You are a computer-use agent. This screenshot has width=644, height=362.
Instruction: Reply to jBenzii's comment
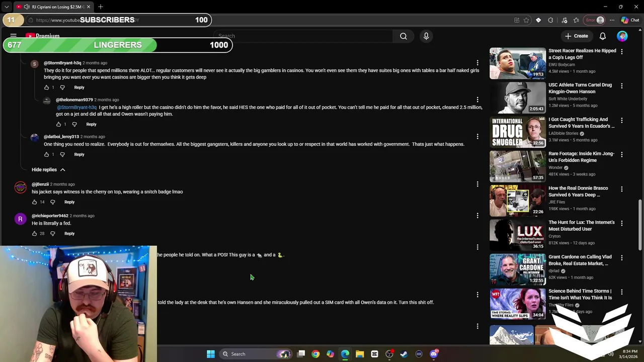point(69,202)
